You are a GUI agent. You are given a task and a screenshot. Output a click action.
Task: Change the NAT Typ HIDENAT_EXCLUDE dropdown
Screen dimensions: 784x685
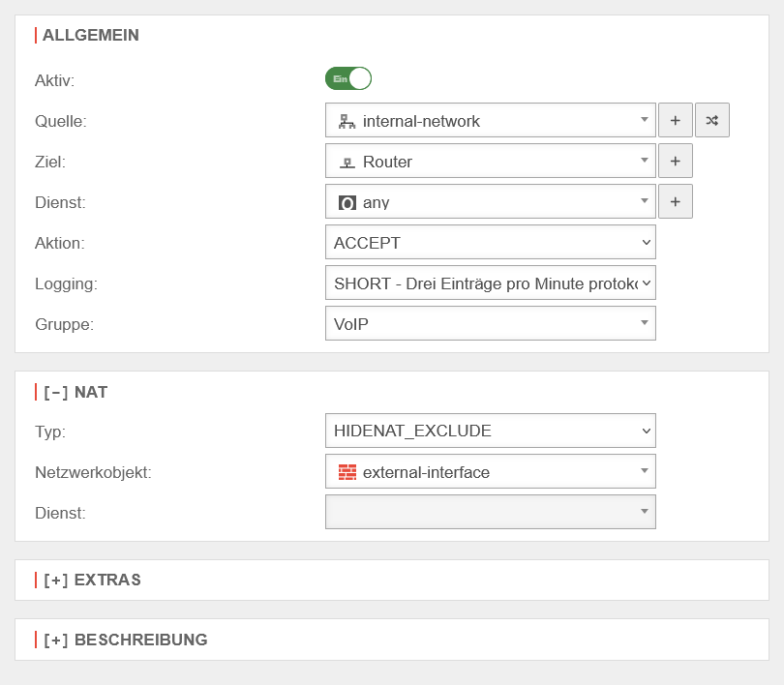pos(490,431)
